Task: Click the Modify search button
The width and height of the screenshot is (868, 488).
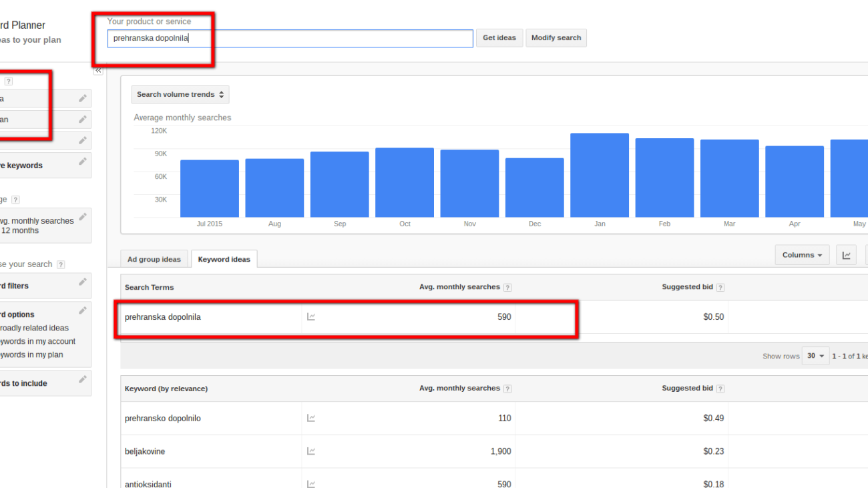Action: pos(556,38)
